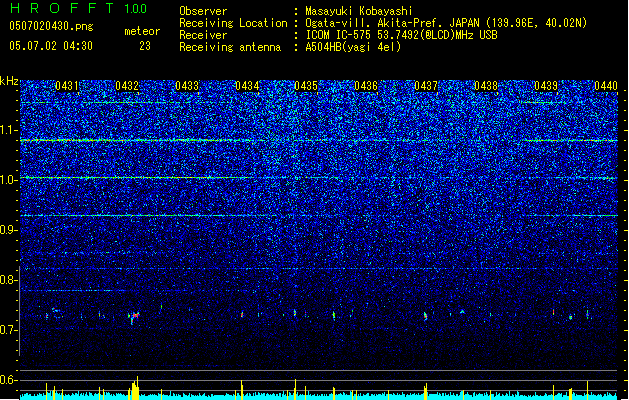Screen dimensions: 629x400
Task: Click antenna value A504HB(yagi 4el)
Action: [353, 47]
